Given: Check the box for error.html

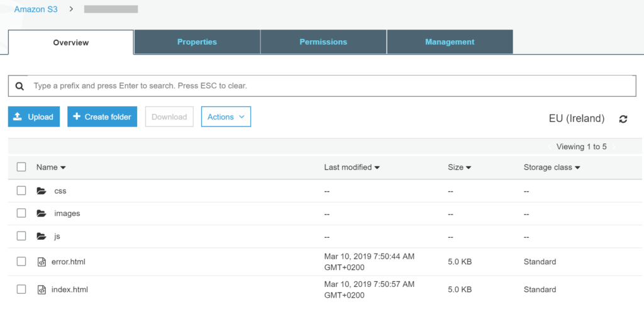Looking at the screenshot, I should click(21, 261).
